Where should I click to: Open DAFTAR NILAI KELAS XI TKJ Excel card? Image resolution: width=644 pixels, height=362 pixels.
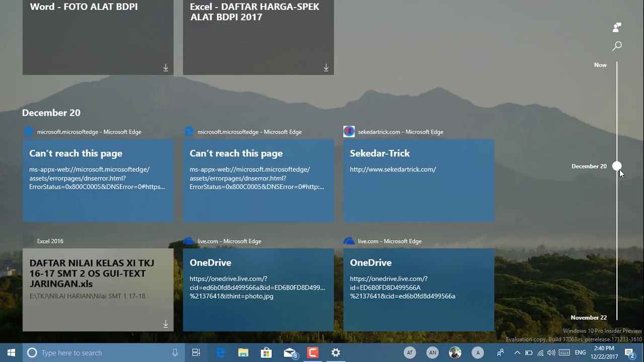coord(98,290)
